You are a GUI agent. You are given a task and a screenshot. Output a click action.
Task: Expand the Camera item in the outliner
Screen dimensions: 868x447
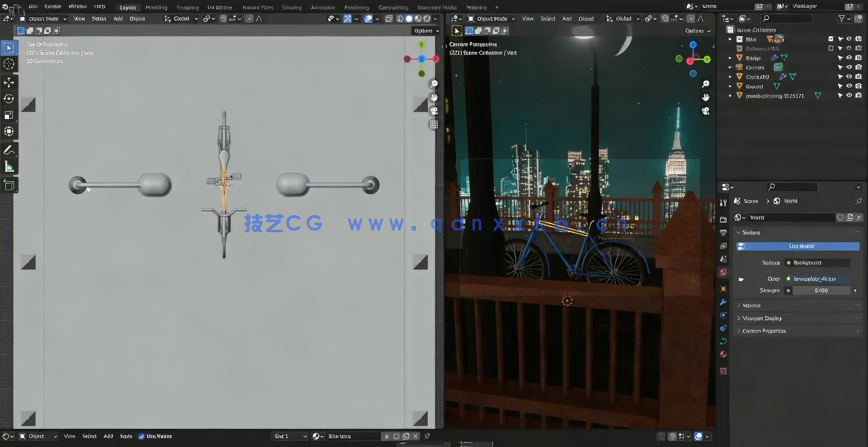tap(729, 66)
